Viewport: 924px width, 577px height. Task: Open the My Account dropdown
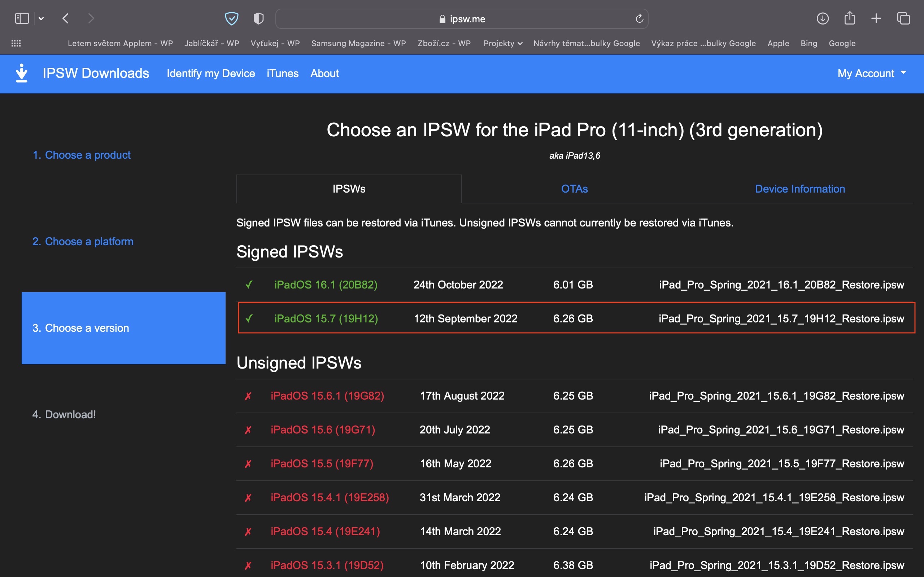[x=872, y=73]
